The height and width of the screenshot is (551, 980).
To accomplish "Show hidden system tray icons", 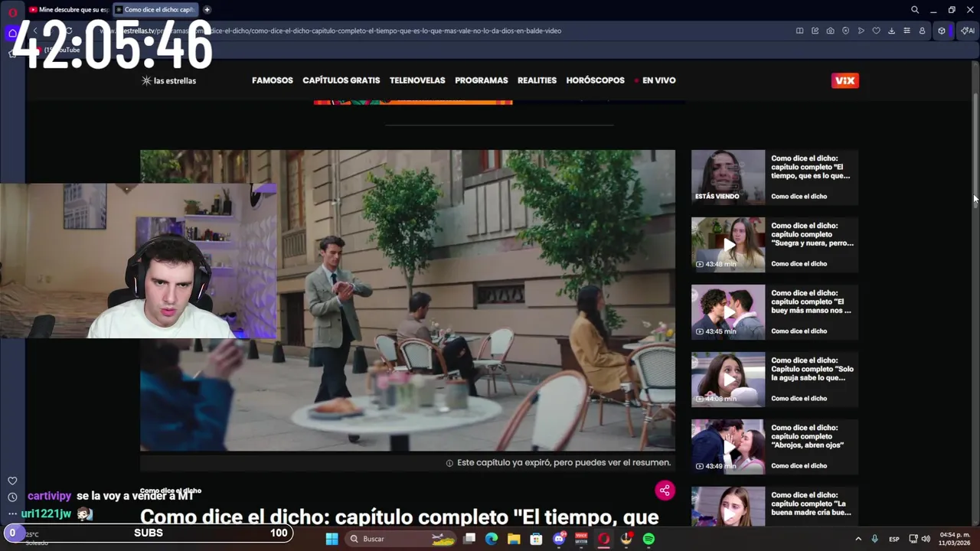I will pyautogui.click(x=858, y=539).
